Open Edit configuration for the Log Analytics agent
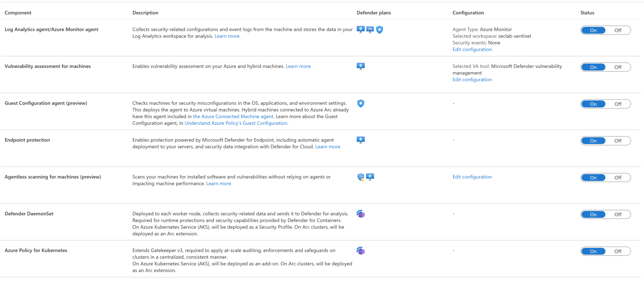This screenshot has width=644, height=281. click(472, 49)
